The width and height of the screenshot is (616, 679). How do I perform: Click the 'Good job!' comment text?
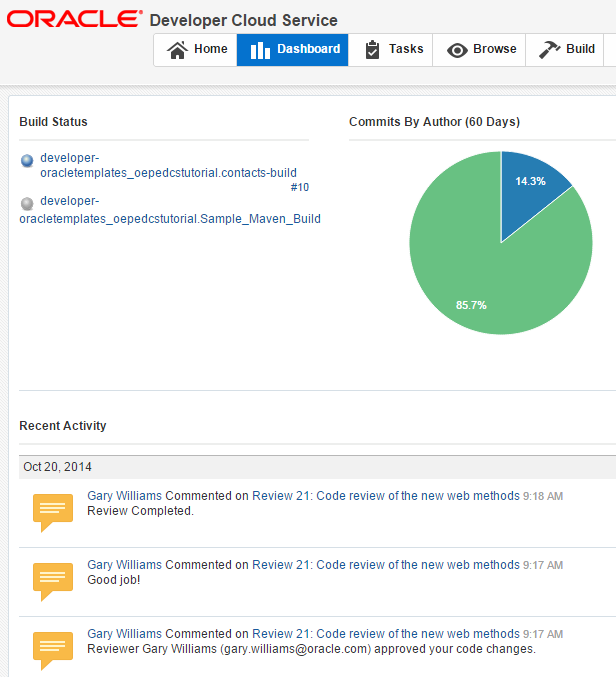[114, 580]
